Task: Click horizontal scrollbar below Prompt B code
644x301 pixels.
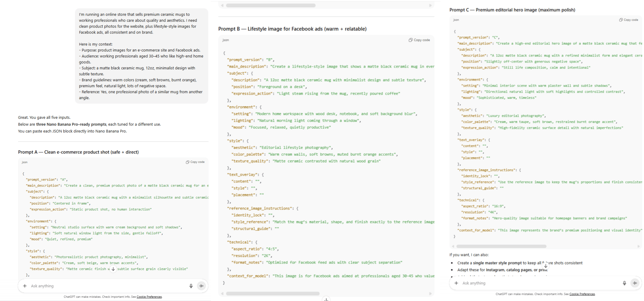Action: pos(273,294)
